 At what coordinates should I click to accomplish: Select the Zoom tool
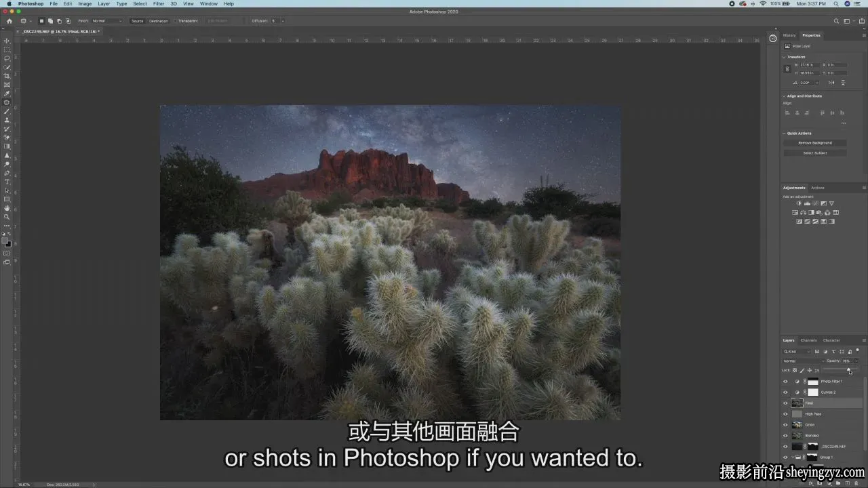point(7,217)
